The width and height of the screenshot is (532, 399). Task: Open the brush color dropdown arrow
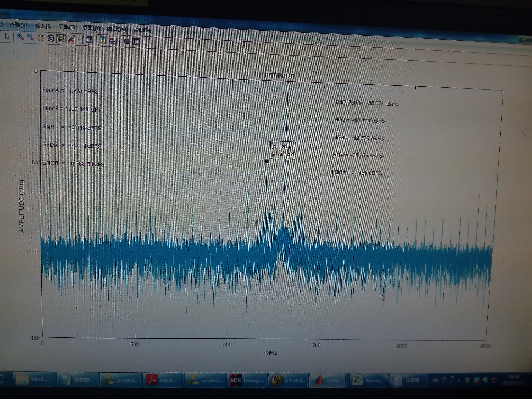79,39
